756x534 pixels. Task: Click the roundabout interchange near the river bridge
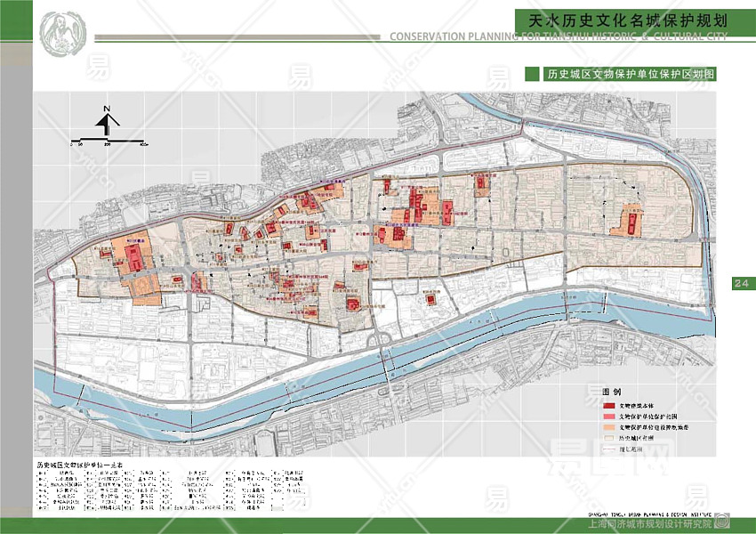(382, 338)
